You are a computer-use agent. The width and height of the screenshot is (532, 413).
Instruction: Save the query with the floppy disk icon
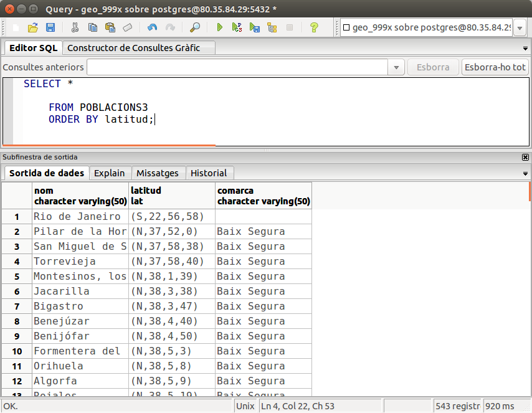point(50,27)
